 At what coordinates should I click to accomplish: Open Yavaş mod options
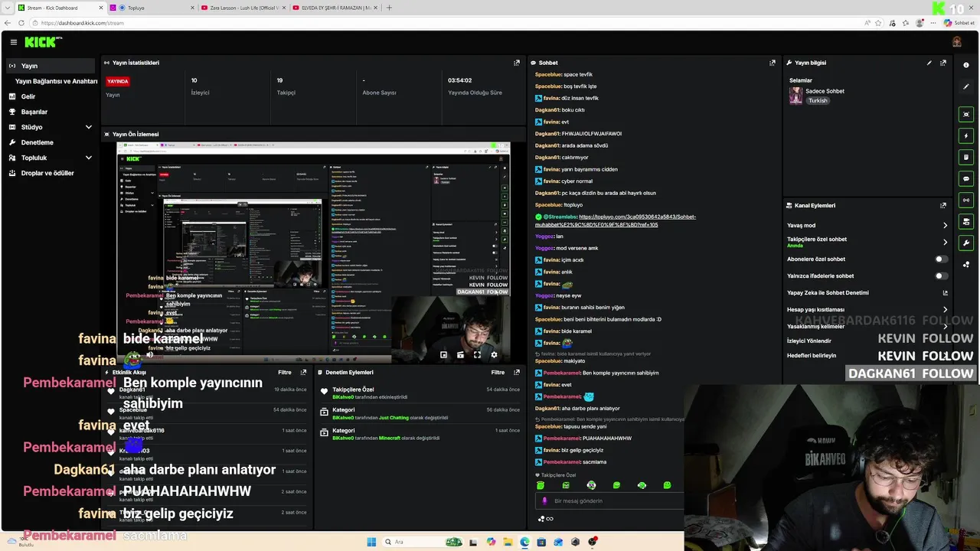pos(867,226)
